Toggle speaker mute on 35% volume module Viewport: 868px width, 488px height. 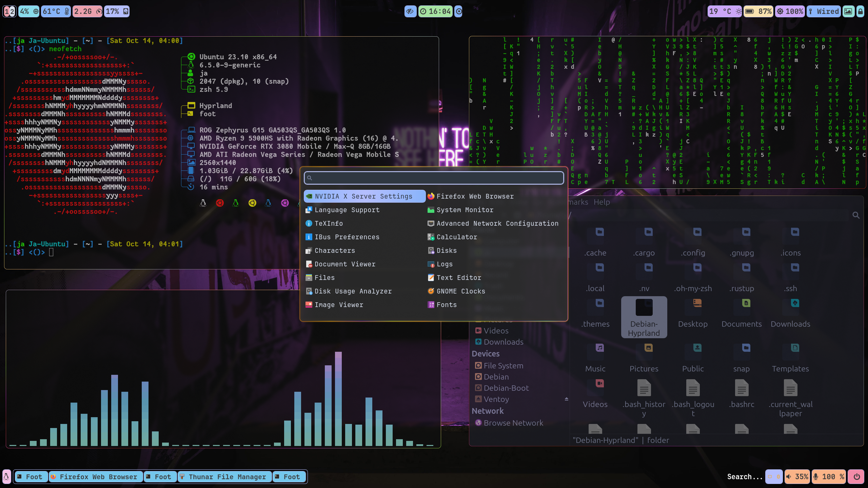pyautogui.click(x=797, y=477)
